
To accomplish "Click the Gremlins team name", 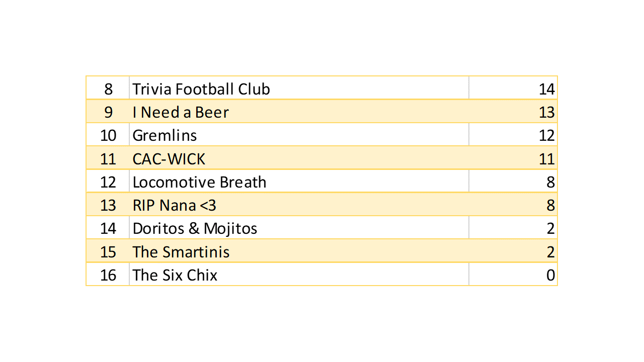I will (x=165, y=135).
